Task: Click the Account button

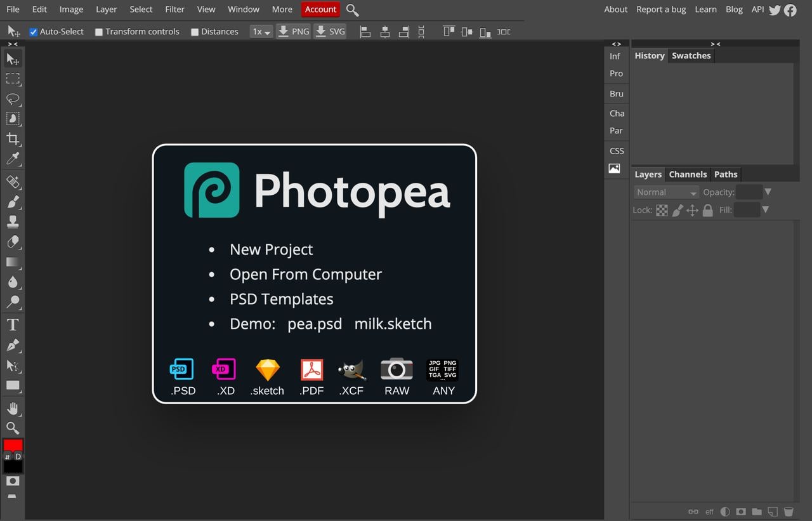Action: (x=320, y=10)
